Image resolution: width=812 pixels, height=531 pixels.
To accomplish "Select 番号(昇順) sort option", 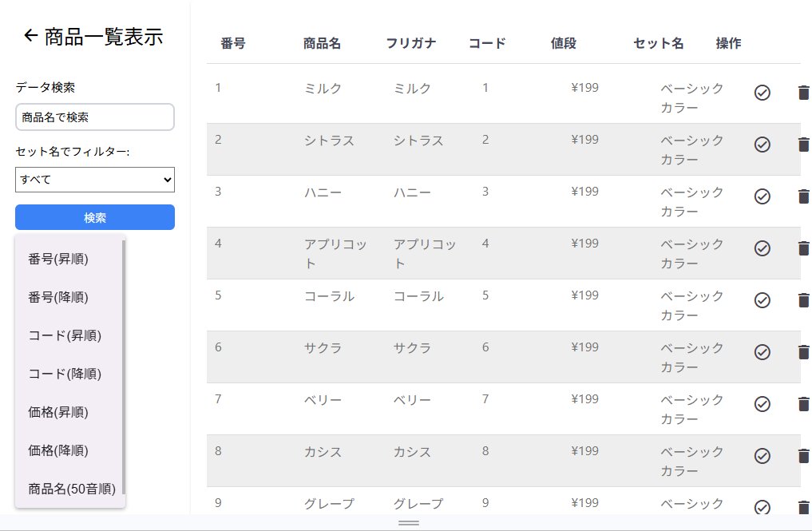I will [70, 259].
